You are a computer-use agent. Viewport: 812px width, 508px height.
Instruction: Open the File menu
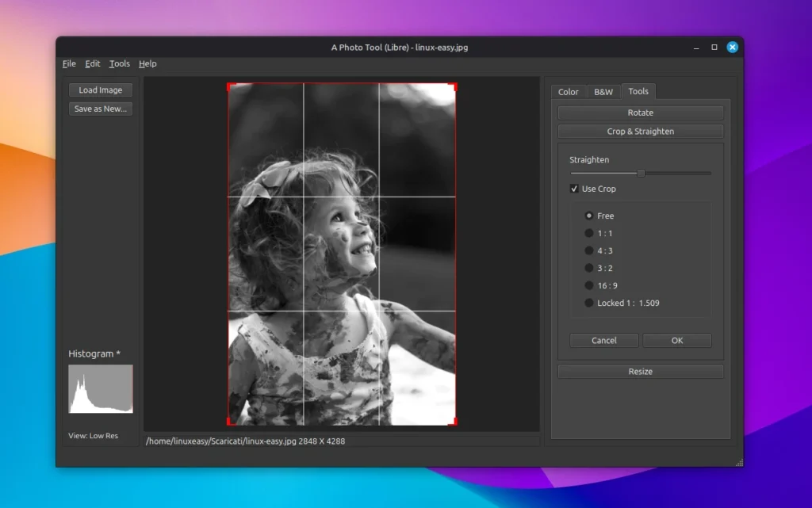[68, 63]
